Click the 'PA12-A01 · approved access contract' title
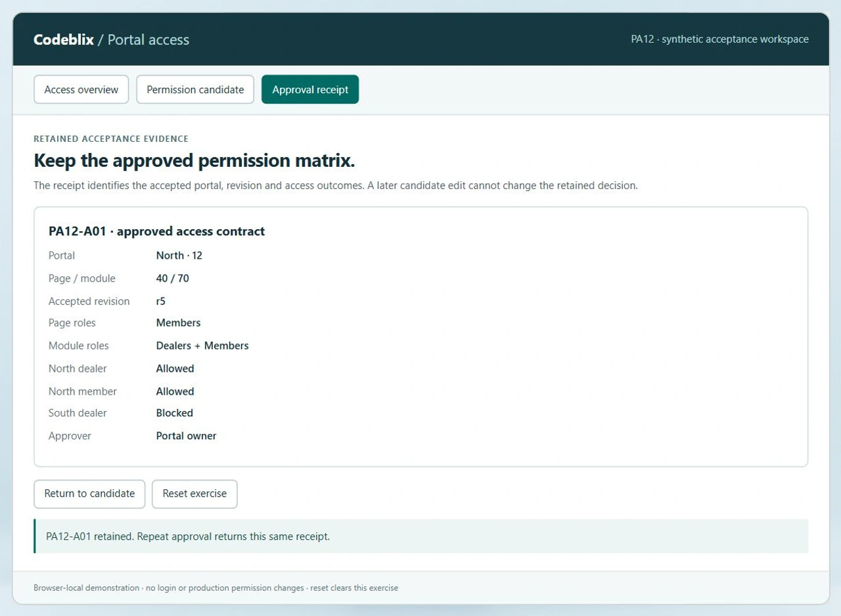The height and width of the screenshot is (616, 841). point(157,231)
